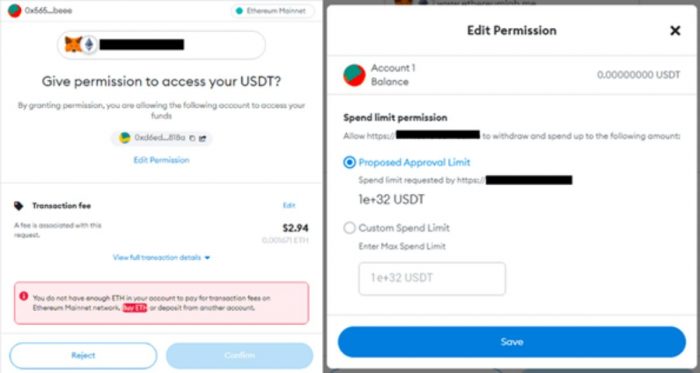Click the red warning alert icon

(24, 296)
